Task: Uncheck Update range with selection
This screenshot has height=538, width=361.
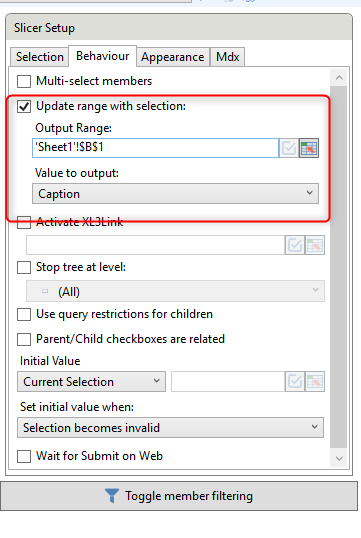Action: click(x=24, y=106)
